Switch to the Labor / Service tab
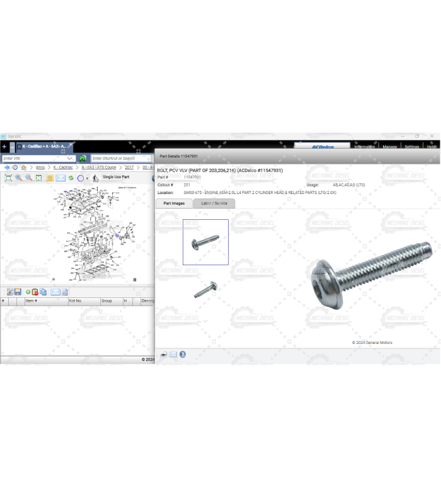Image resolution: width=441 pixels, height=504 pixels. (x=214, y=203)
